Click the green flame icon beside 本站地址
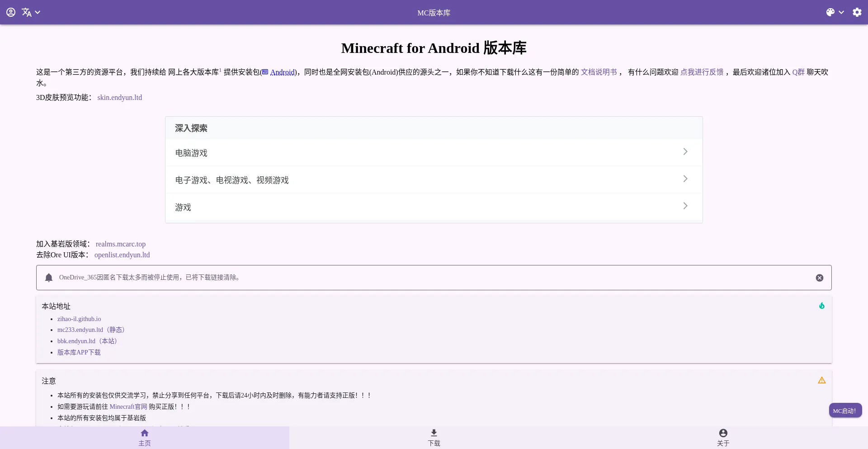 click(822, 306)
